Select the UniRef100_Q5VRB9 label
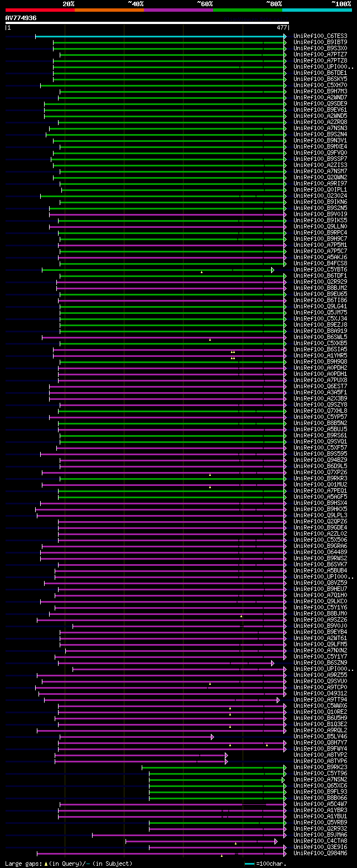 click(320, 823)
